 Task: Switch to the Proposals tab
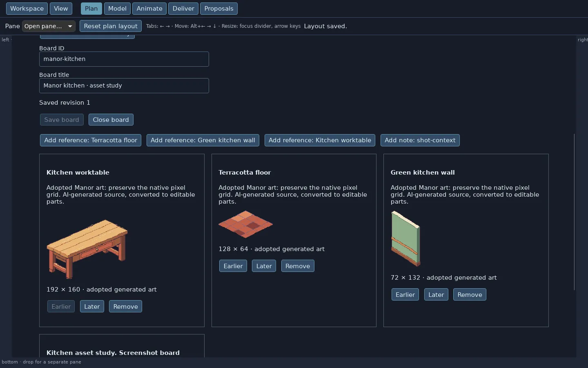(219, 9)
